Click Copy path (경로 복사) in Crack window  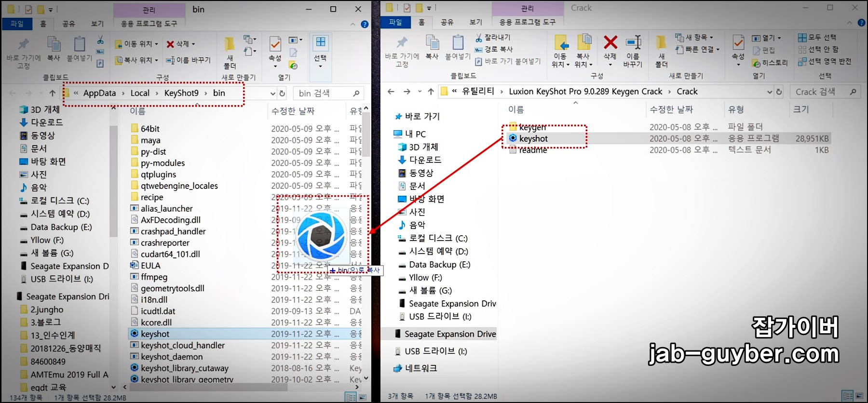click(494, 49)
